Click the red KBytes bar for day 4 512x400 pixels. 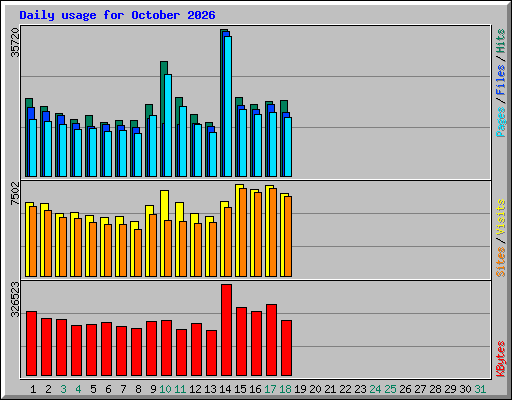[x=76, y=351]
